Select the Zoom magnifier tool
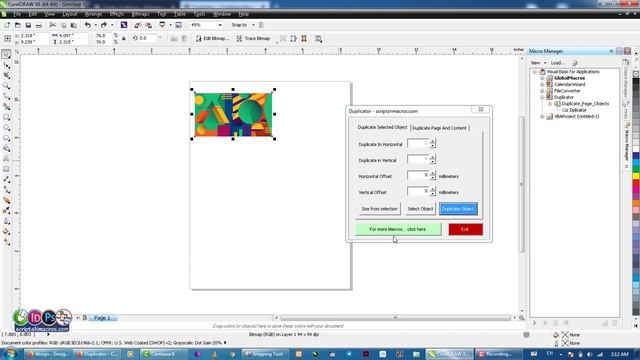Image resolution: width=640 pixels, height=360 pixels. 6,86
